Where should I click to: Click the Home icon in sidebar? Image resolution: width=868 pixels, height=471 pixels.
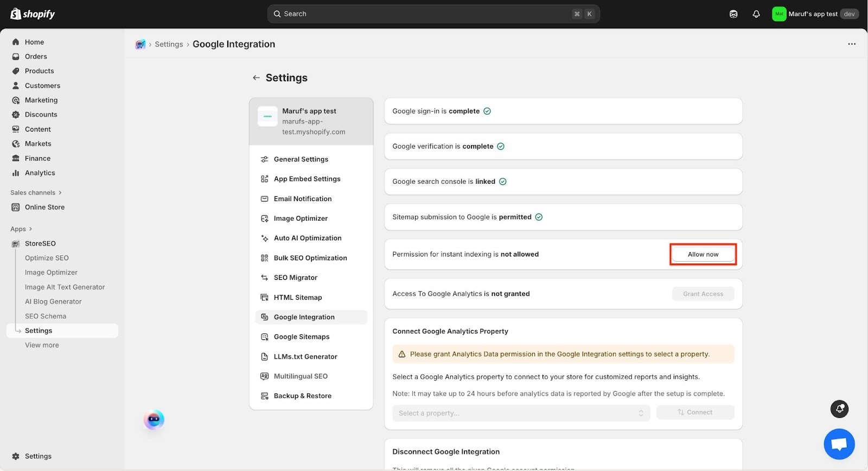tap(16, 42)
